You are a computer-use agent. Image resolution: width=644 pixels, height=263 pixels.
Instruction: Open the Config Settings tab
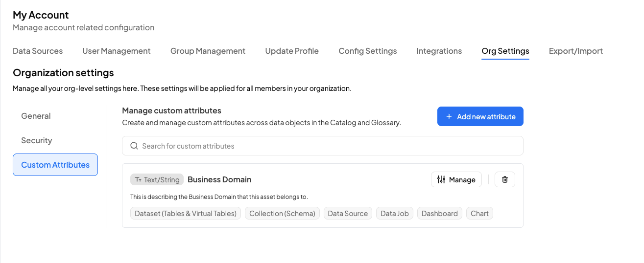[368, 51]
